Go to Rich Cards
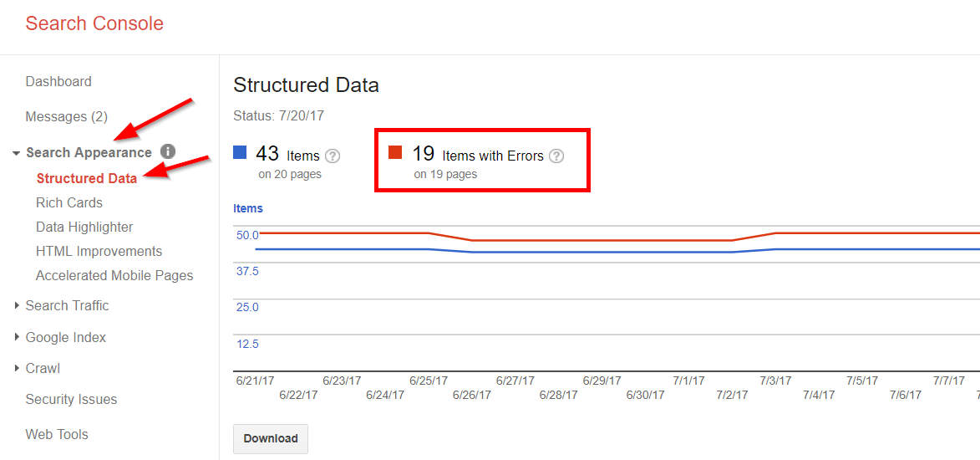This screenshot has width=980, height=460. click(x=69, y=202)
